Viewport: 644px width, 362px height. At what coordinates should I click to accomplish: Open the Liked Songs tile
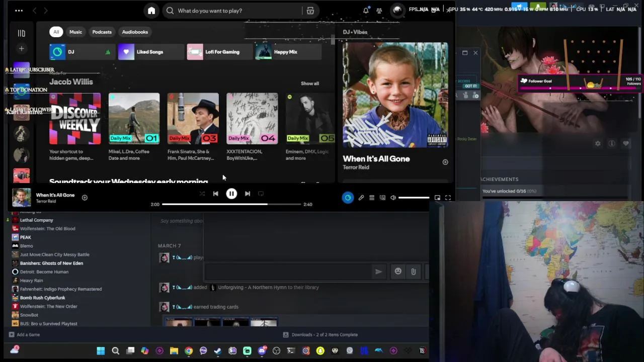(150, 52)
